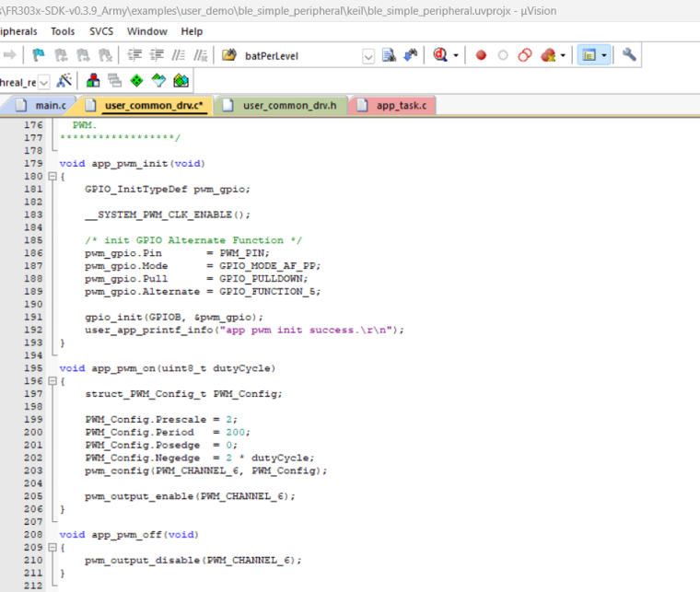Open Options for Target magic wand icon
700x592 pixels.
64,81
